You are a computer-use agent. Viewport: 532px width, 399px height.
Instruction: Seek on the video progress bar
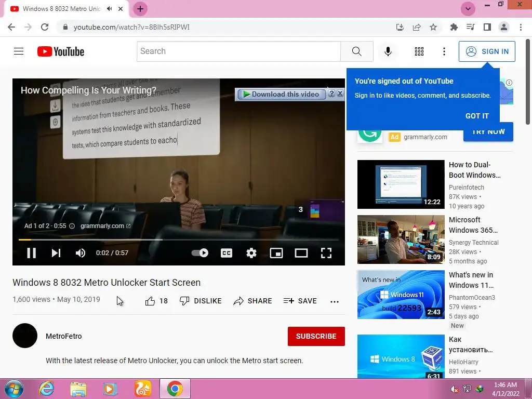click(x=179, y=240)
